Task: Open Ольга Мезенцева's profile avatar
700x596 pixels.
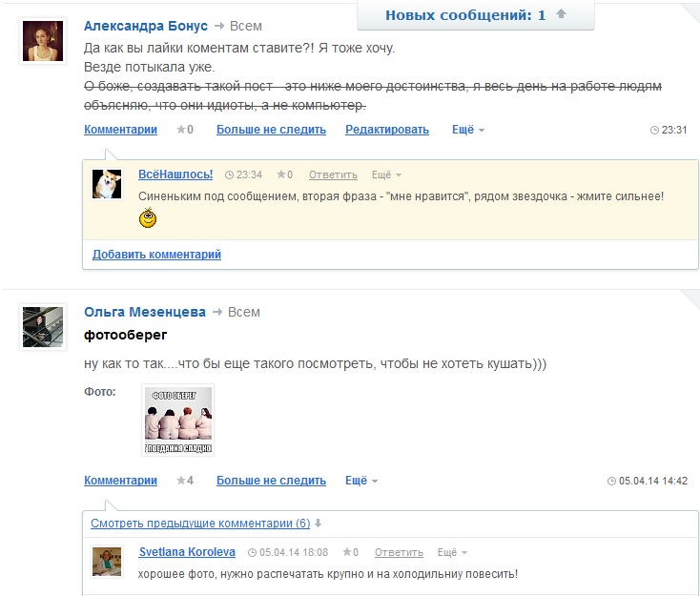Action: tap(42, 327)
